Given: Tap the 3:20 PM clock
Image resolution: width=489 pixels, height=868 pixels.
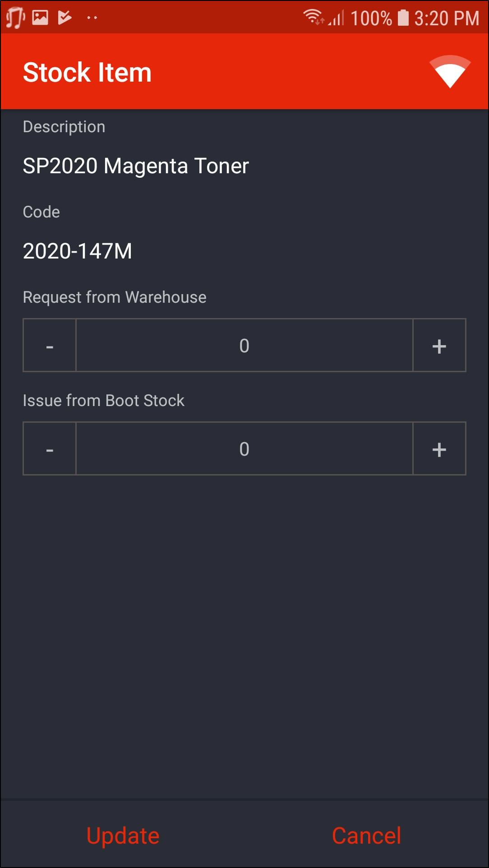Looking at the screenshot, I should point(447,18).
